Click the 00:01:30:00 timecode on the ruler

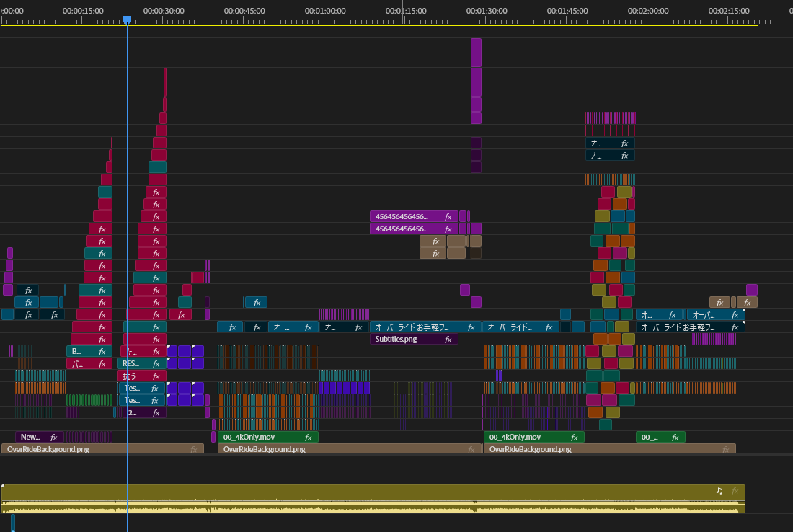487,11
